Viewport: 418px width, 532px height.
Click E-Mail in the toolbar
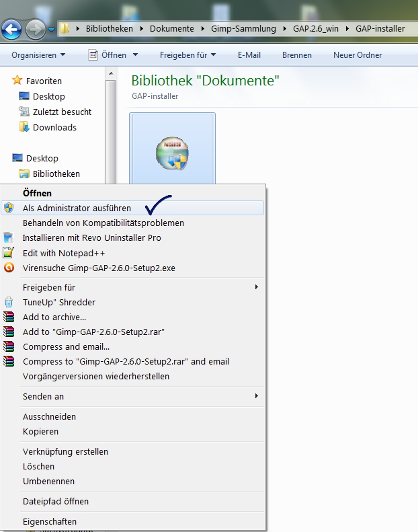tap(249, 55)
